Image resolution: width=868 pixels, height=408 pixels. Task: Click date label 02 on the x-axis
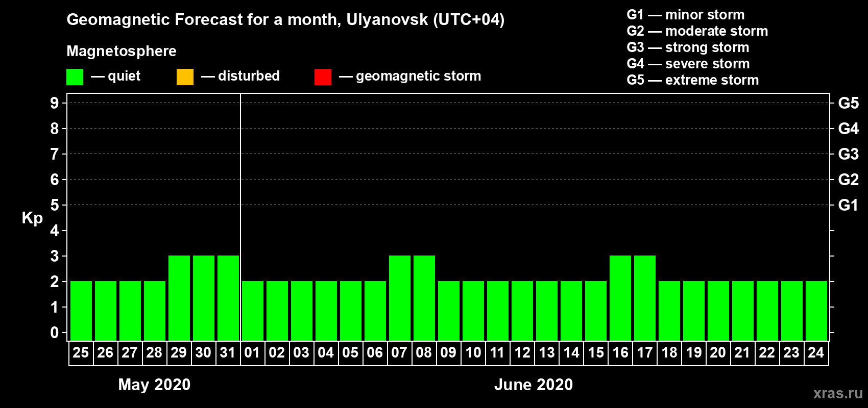[277, 352]
